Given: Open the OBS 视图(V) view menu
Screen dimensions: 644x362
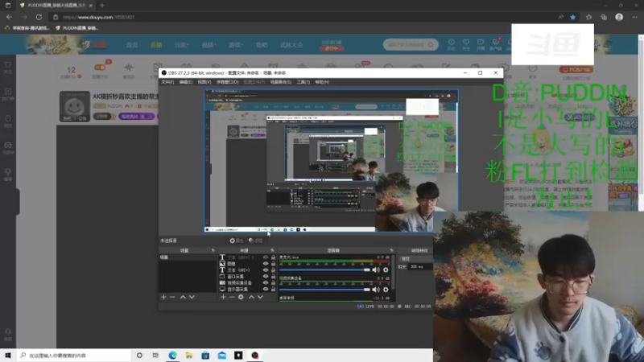Looking at the screenshot, I should click(x=204, y=82).
